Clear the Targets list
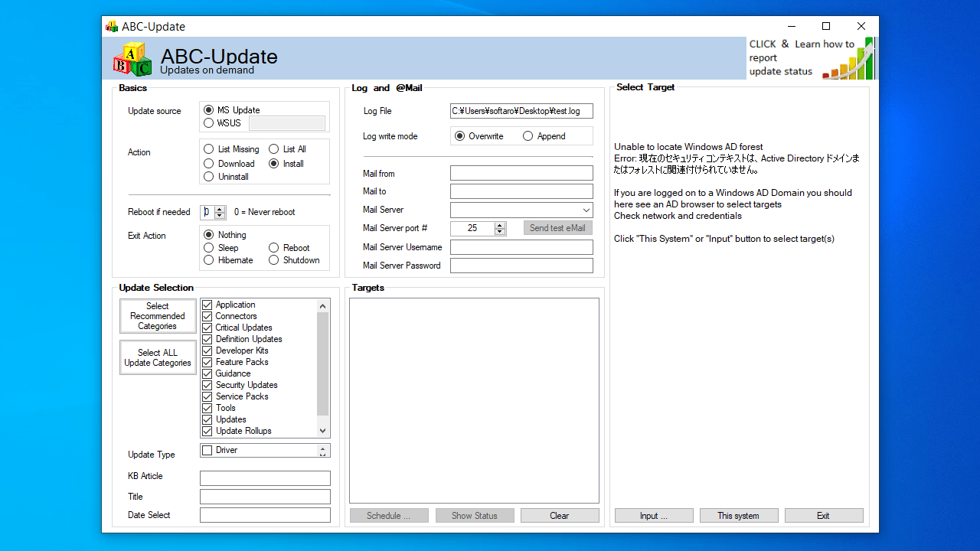Screen dimensions: 980x551 pyautogui.click(x=560, y=516)
